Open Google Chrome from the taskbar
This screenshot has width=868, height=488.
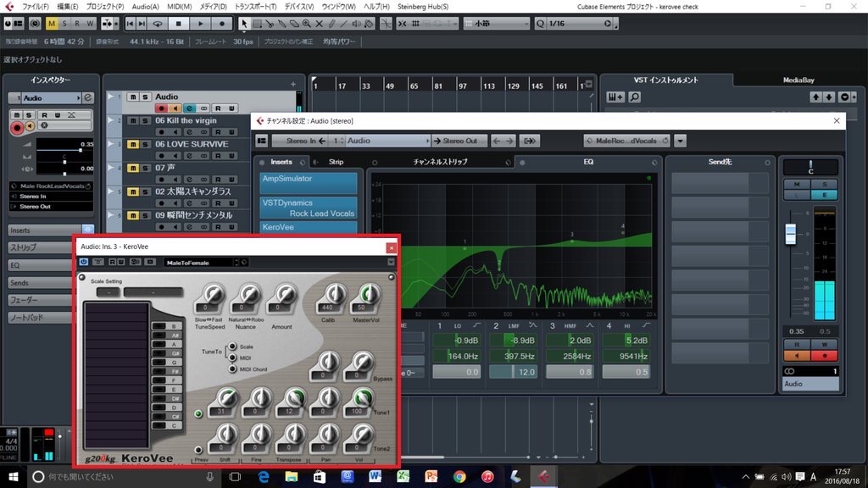coord(459,476)
